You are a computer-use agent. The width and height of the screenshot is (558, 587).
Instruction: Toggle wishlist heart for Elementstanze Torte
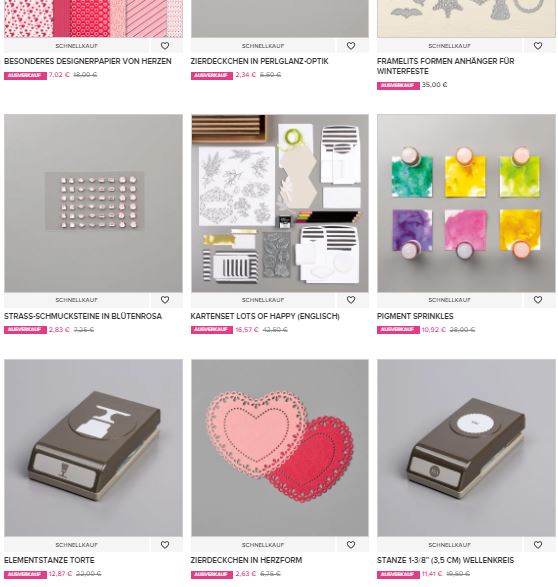click(165, 545)
